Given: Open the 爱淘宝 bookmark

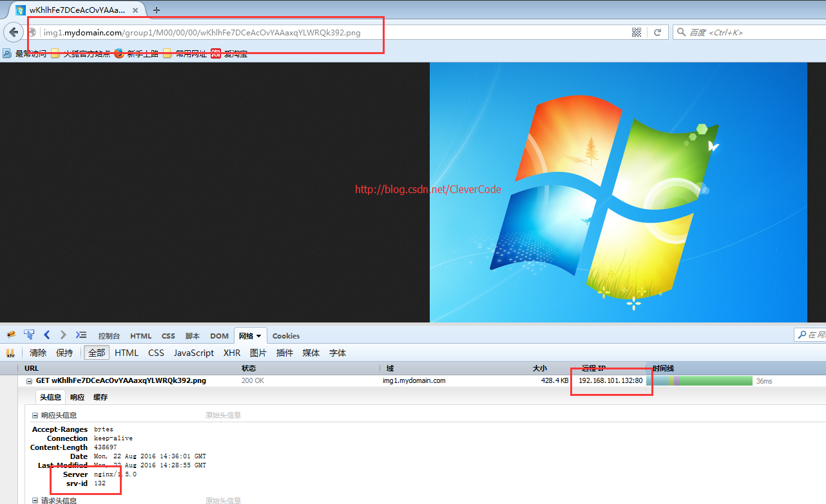Looking at the screenshot, I should point(229,54).
